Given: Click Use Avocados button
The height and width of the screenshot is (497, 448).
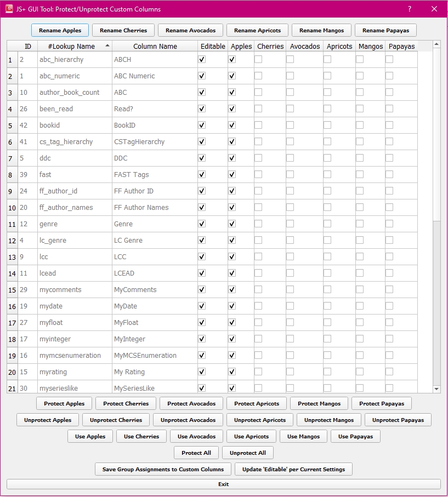Looking at the screenshot, I should tap(196, 437).
